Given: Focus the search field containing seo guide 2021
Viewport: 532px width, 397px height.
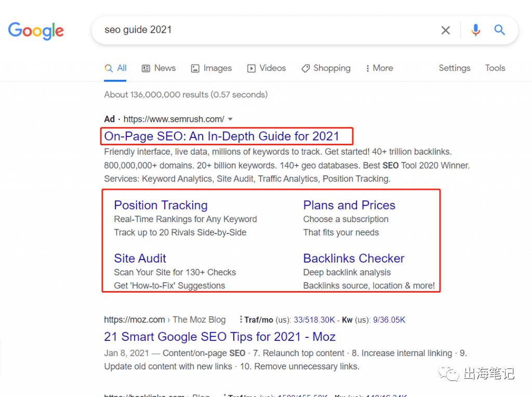Looking at the screenshot, I should pos(264,30).
